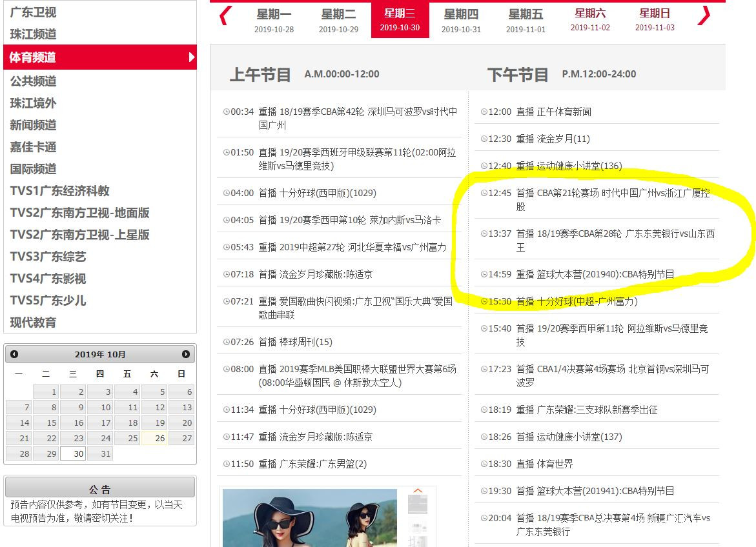This screenshot has width=756, height=547.
Task: Select 星期六 2019-11-02 tab
Action: [x=590, y=20]
